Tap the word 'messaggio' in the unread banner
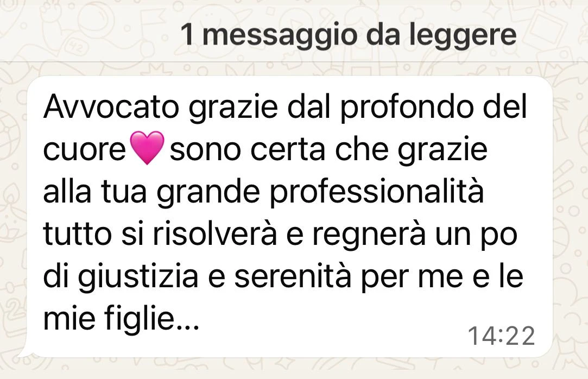The image size is (588, 379). click(280, 36)
